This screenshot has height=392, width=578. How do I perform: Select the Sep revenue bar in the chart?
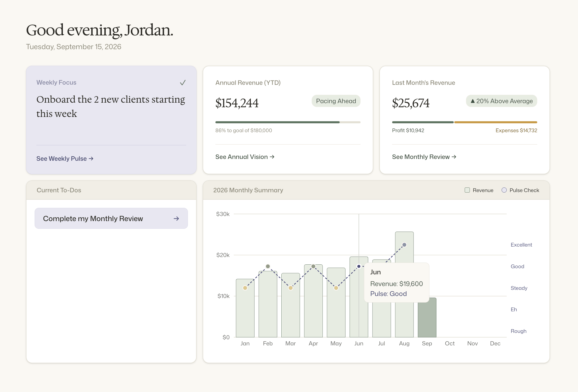point(427,317)
